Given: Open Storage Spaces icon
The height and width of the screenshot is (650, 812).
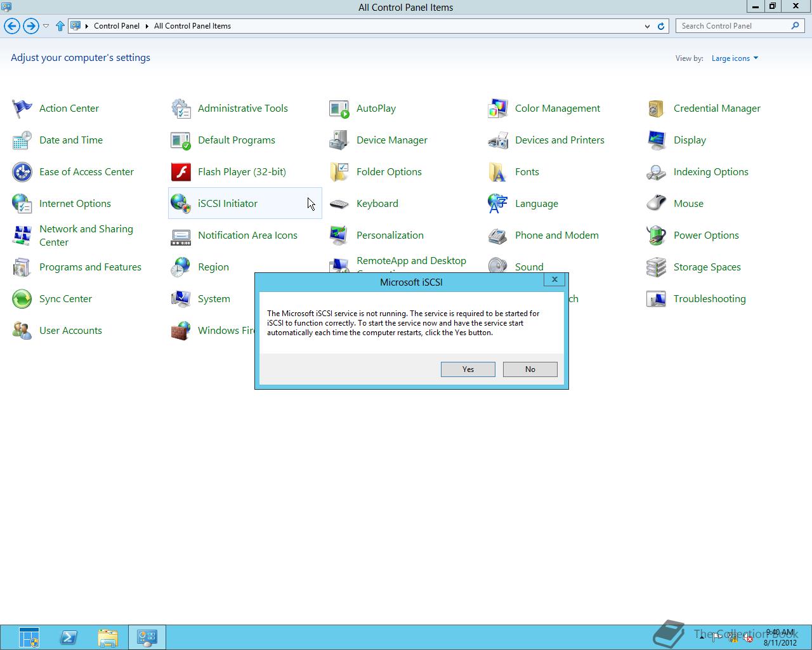Looking at the screenshot, I should 657,267.
